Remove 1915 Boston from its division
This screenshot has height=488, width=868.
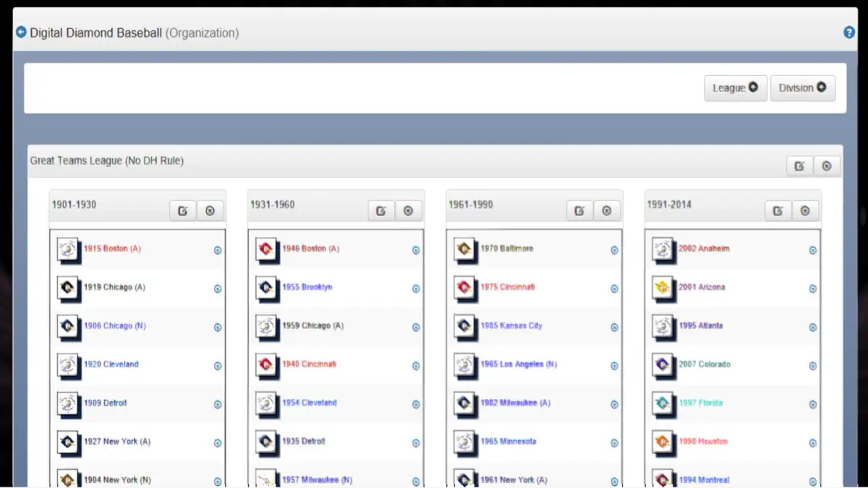pyautogui.click(x=217, y=251)
